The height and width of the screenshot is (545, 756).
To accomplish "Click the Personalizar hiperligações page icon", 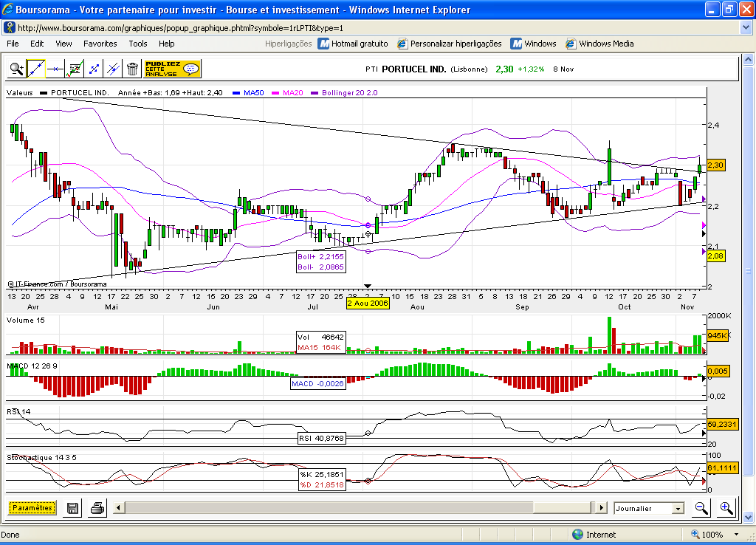I will pos(402,44).
